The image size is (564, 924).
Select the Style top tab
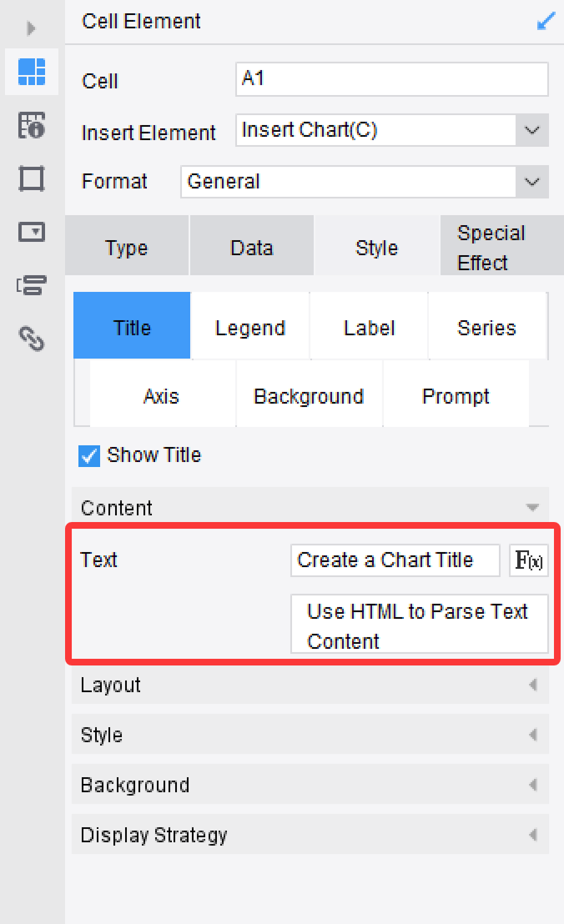click(376, 247)
